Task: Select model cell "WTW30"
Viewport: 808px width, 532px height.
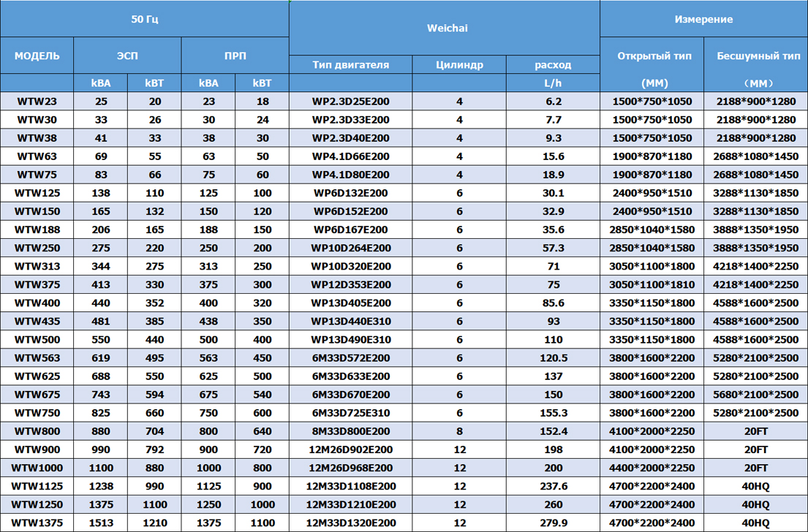Action: click(37, 120)
